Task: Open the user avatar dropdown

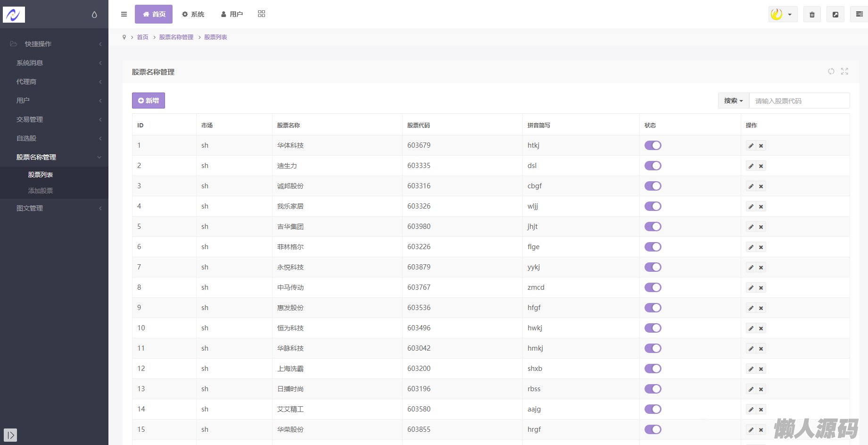Action: (x=783, y=14)
